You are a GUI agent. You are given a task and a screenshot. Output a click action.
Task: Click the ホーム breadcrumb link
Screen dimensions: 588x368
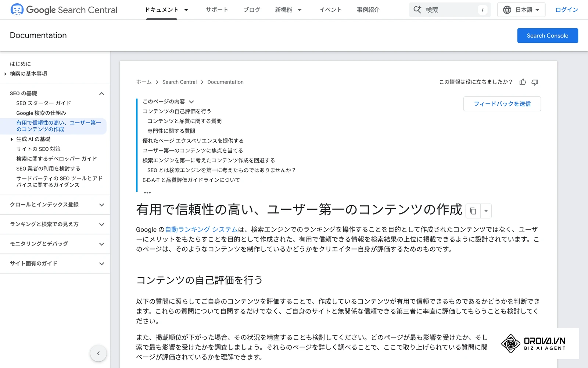pyautogui.click(x=144, y=82)
